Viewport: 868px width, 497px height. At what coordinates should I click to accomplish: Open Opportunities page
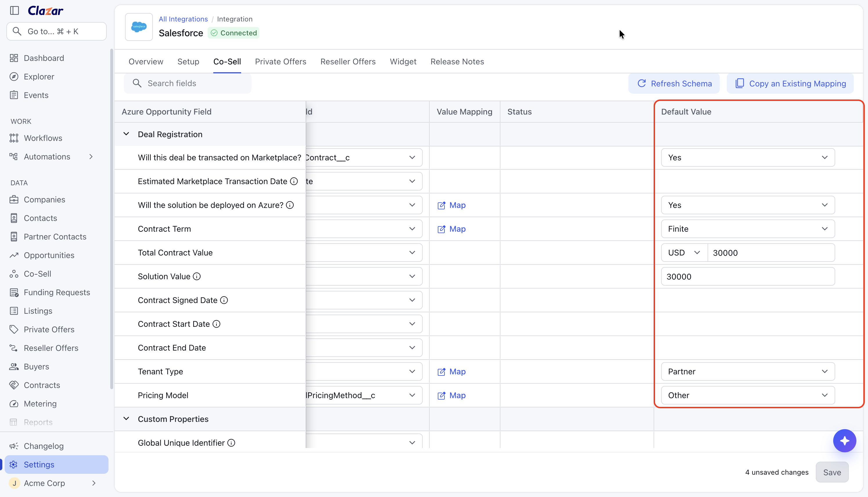pos(49,255)
